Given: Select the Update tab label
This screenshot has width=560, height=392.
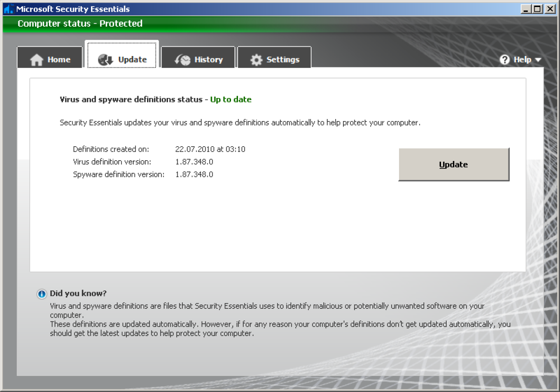Looking at the screenshot, I should coord(133,59).
